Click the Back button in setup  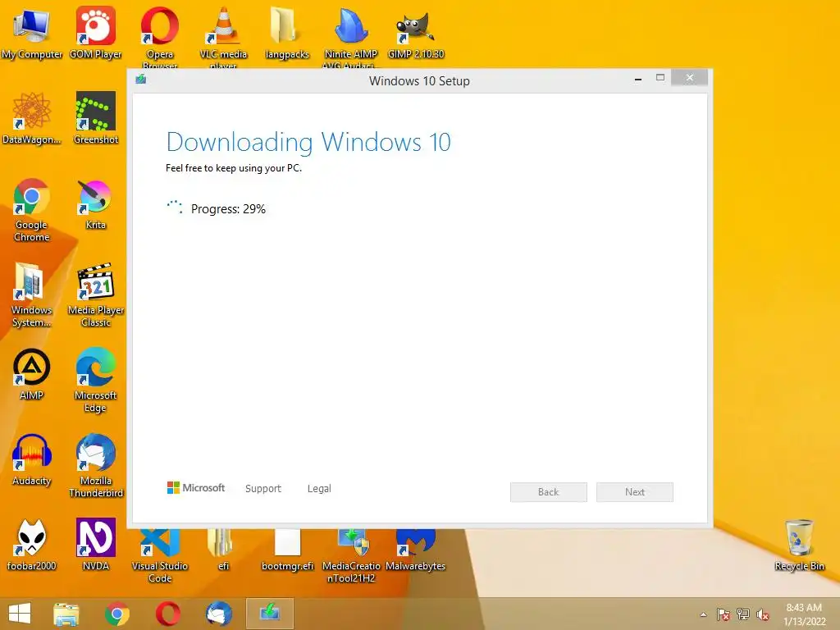[x=549, y=492]
